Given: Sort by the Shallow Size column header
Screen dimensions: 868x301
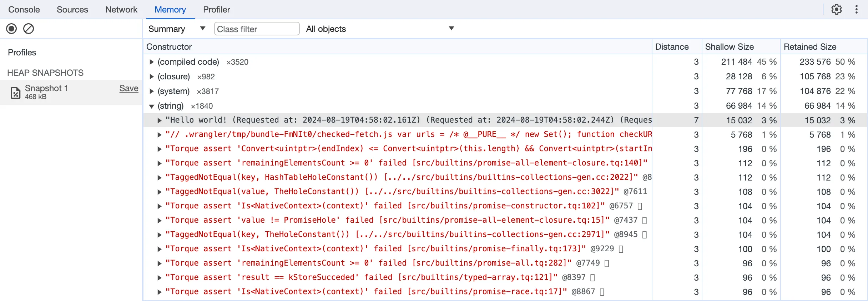Looking at the screenshot, I should (729, 47).
